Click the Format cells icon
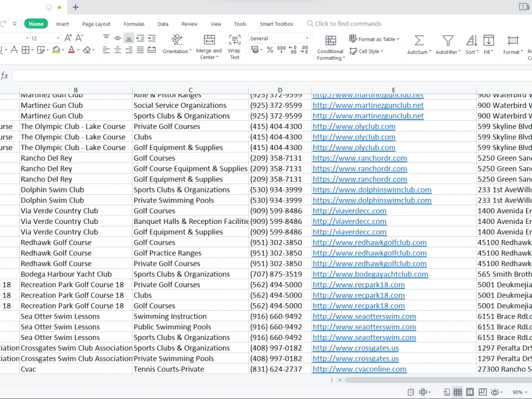 [x=513, y=40]
